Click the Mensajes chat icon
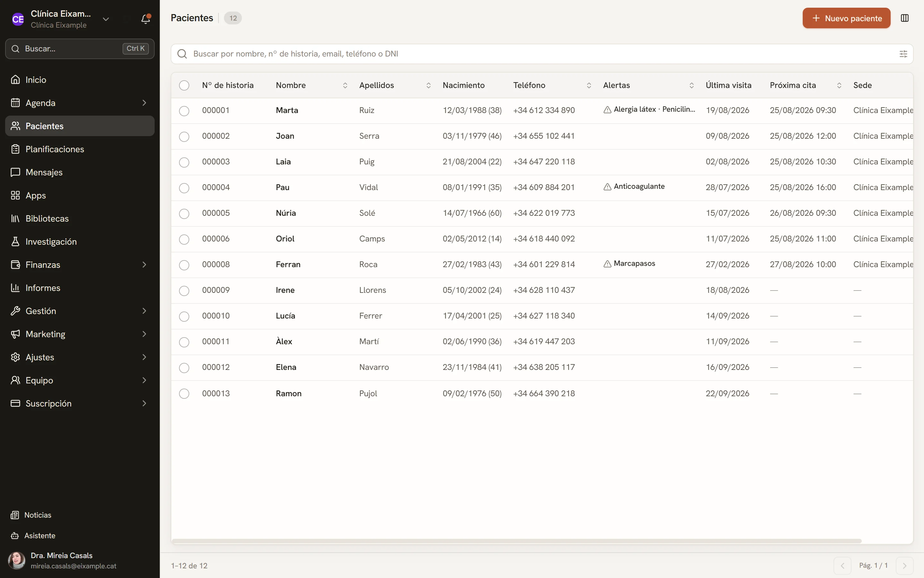 point(15,172)
